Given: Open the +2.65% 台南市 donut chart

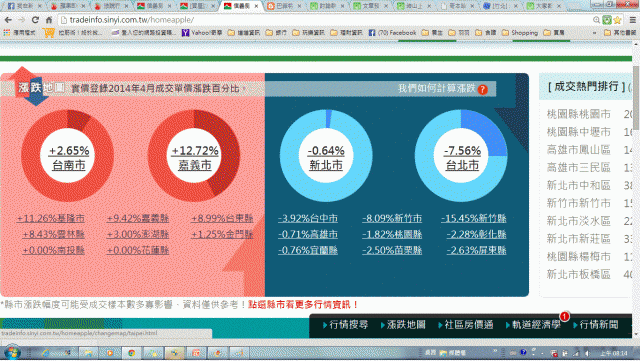Looking at the screenshot, I should [x=68, y=156].
